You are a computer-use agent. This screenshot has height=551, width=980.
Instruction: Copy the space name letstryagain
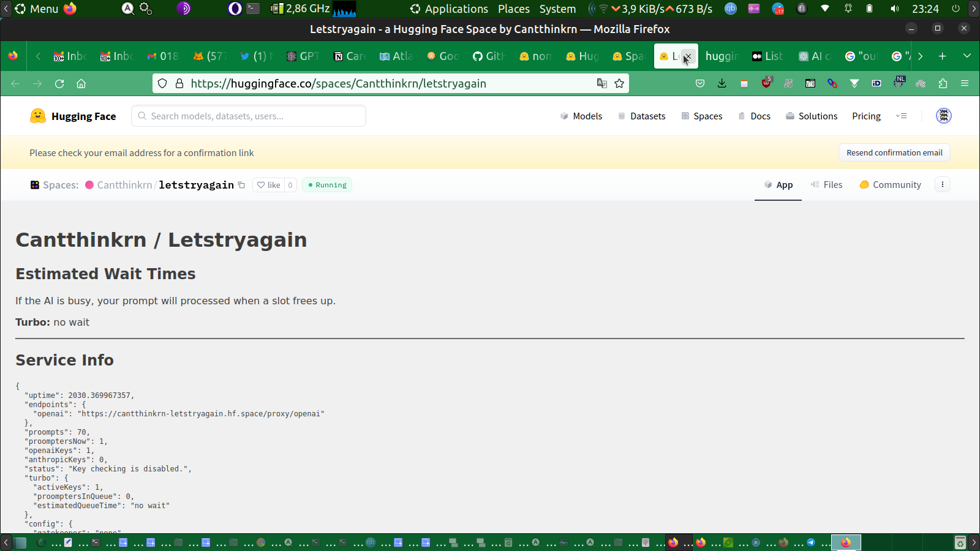tap(241, 185)
